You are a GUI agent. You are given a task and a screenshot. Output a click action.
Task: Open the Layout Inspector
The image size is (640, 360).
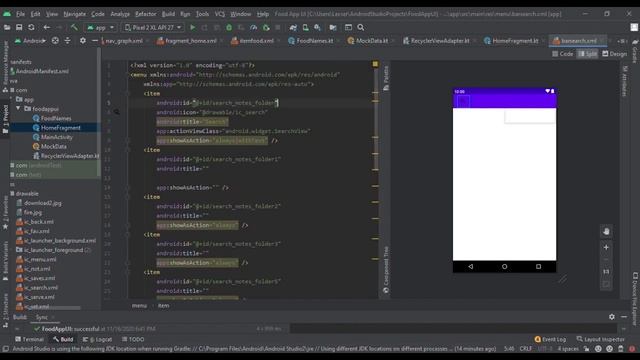(600, 339)
